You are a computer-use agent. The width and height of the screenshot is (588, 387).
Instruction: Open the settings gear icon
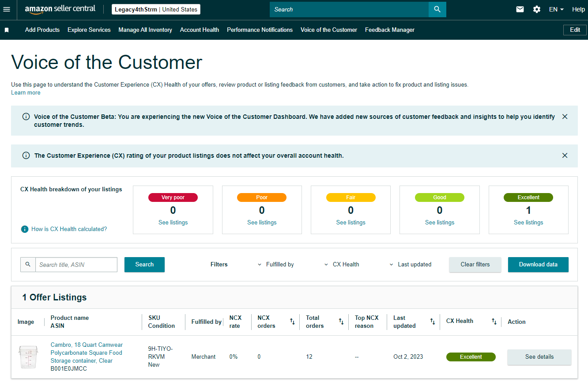coord(537,9)
